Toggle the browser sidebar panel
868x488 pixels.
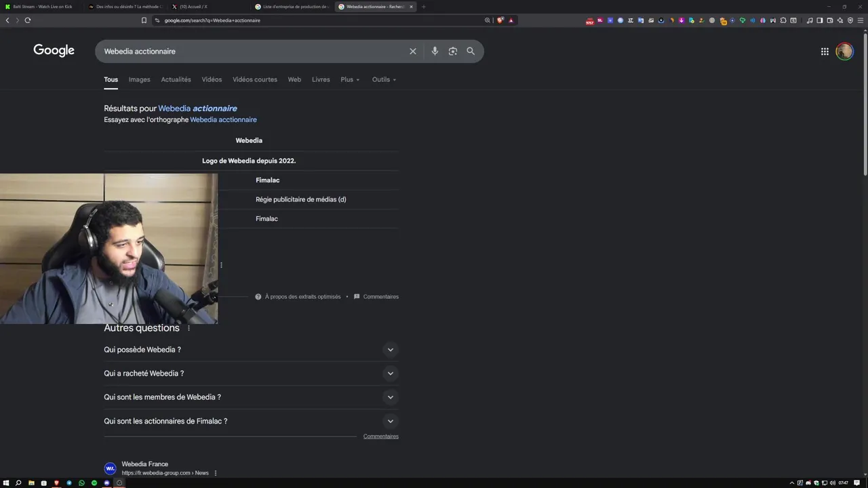819,20
